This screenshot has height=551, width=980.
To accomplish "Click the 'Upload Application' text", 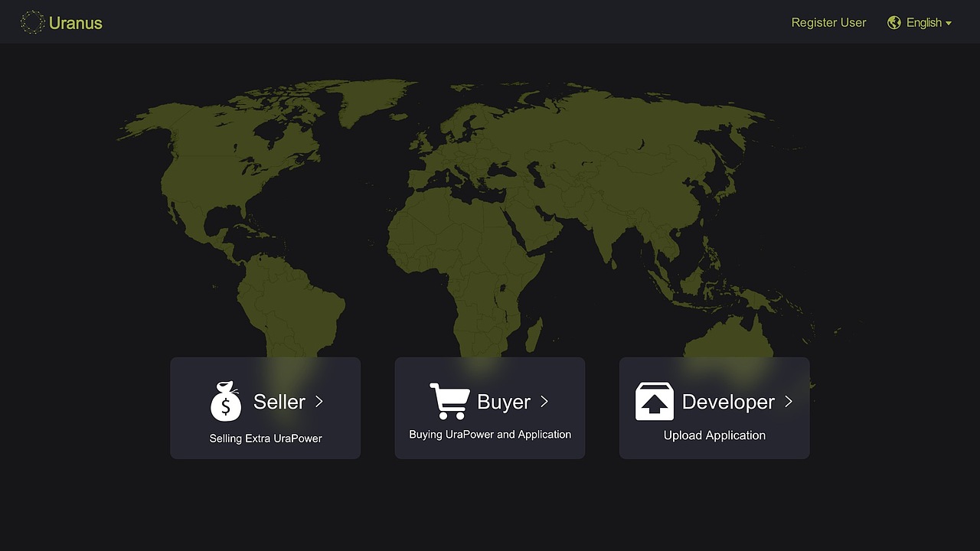I will (714, 435).
